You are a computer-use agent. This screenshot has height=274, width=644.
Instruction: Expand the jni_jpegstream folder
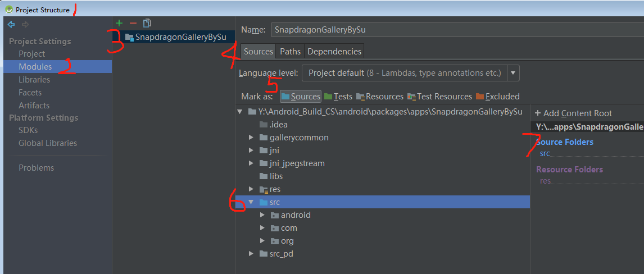coord(251,163)
